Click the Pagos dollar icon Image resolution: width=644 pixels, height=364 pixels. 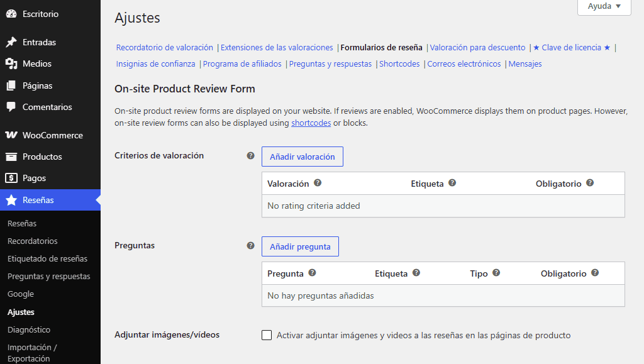click(x=11, y=178)
